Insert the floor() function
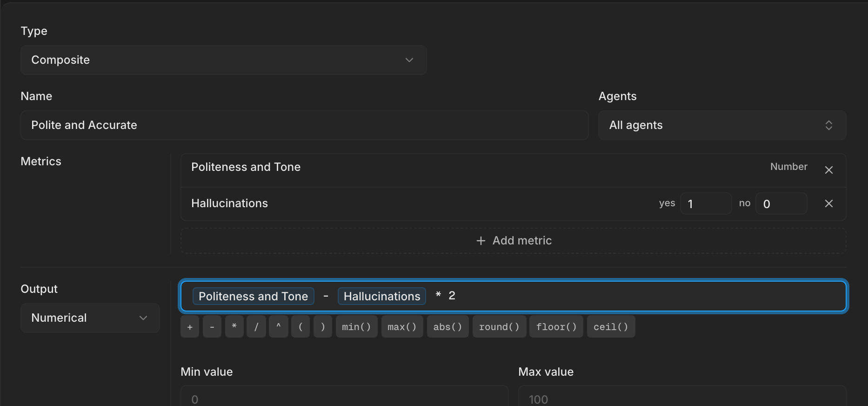The height and width of the screenshot is (406, 868). (x=556, y=326)
